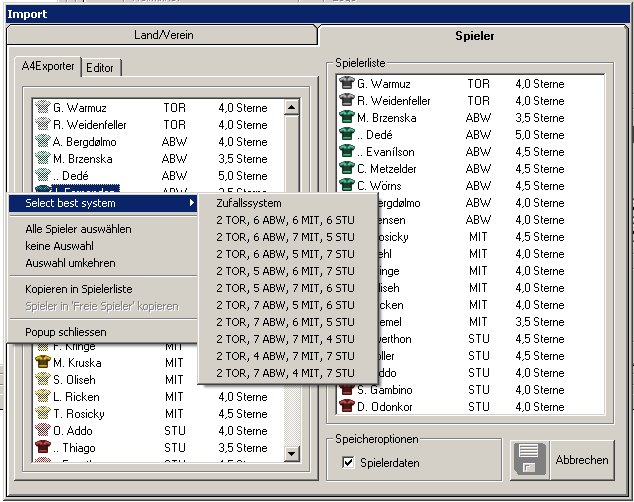This screenshot has height=502, width=634.
Task: Click the floppy disk save icon
Action: tap(527, 460)
